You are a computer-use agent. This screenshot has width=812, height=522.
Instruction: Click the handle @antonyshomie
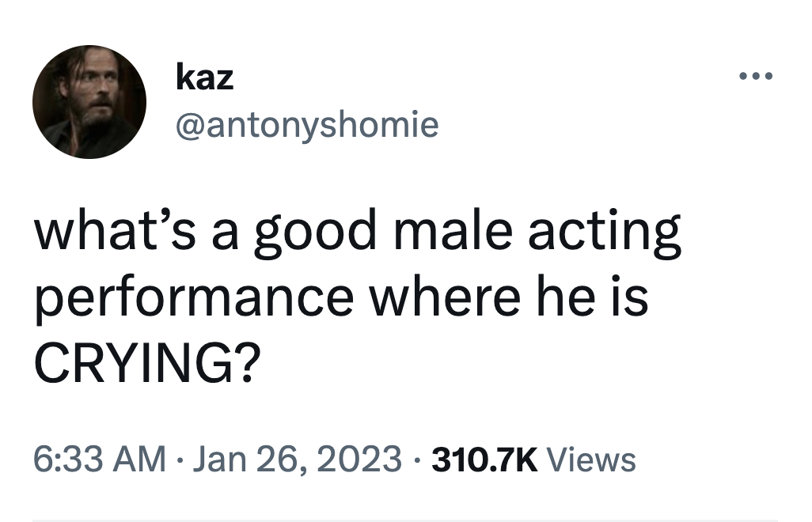coord(307,124)
